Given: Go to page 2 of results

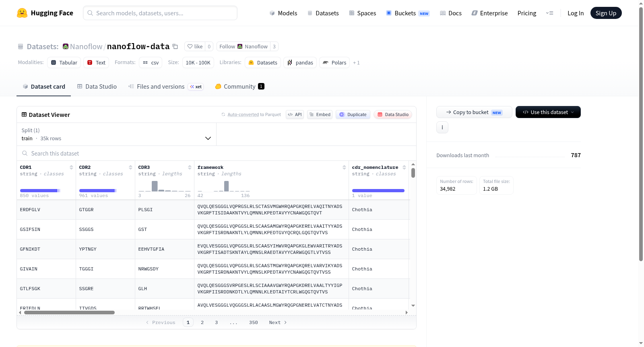Looking at the screenshot, I should [x=202, y=322].
